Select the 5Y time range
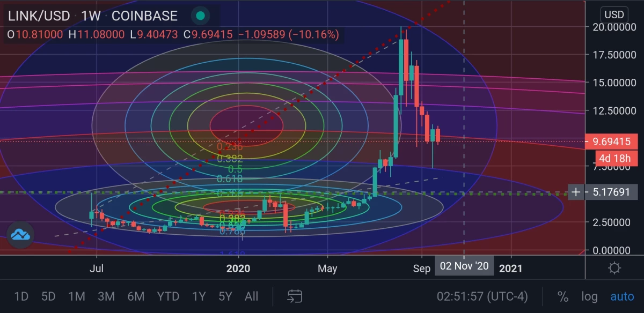Image resolution: width=644 pixels, height=313 pixels. pyautogui.click(x=225, y=296)
